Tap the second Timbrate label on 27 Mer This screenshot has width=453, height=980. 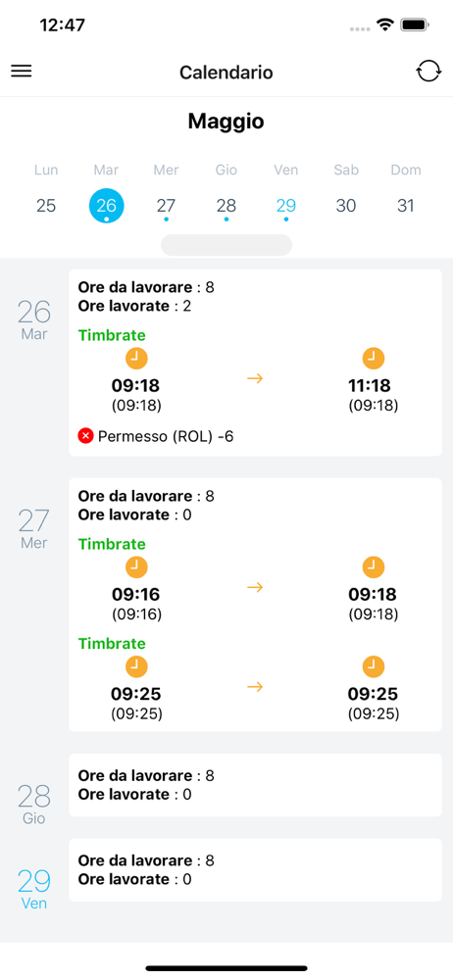coord(112,644)
